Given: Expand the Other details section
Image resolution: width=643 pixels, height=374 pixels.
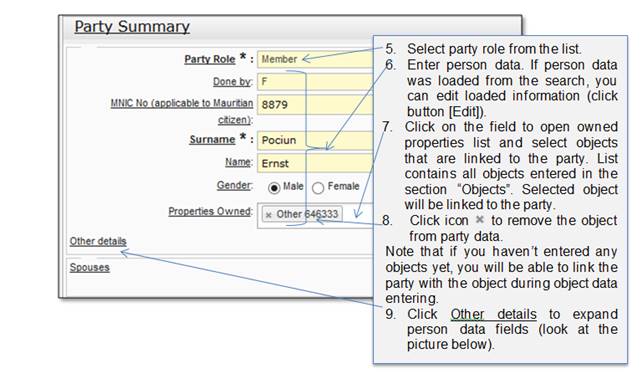Looking at the screenshot, I should [x=98, y=241].
